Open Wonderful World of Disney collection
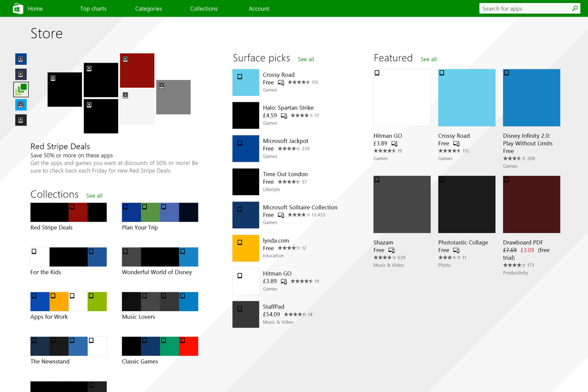 point(160,261)
